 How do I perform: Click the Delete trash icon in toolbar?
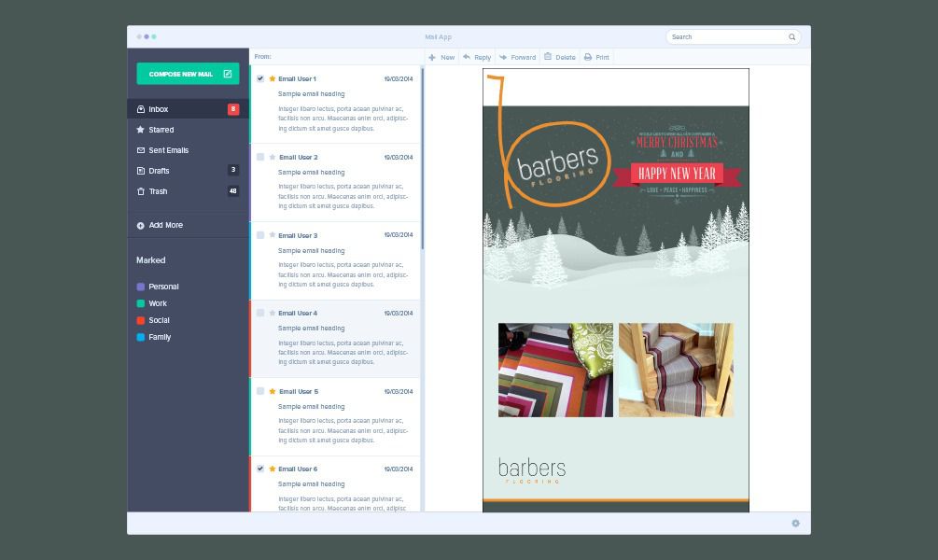pyautogui.click(x=547, y=56)
